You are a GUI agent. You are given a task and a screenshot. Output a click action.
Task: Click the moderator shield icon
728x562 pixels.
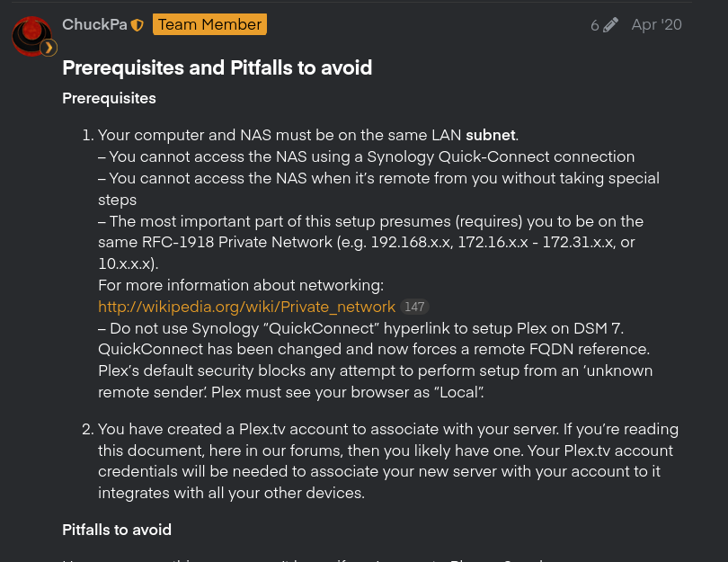tap(138, 25)
